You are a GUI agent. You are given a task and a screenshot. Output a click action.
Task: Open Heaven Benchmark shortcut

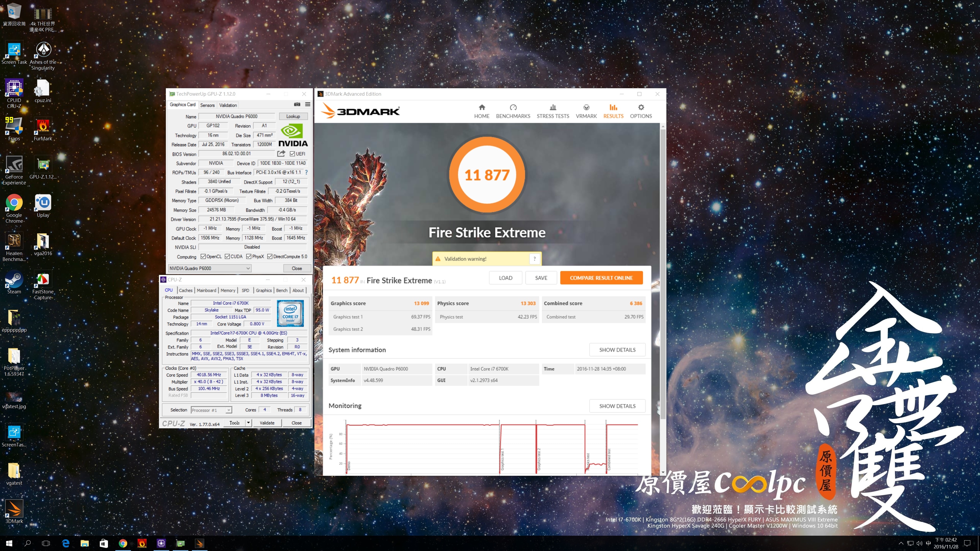[14, 246]
